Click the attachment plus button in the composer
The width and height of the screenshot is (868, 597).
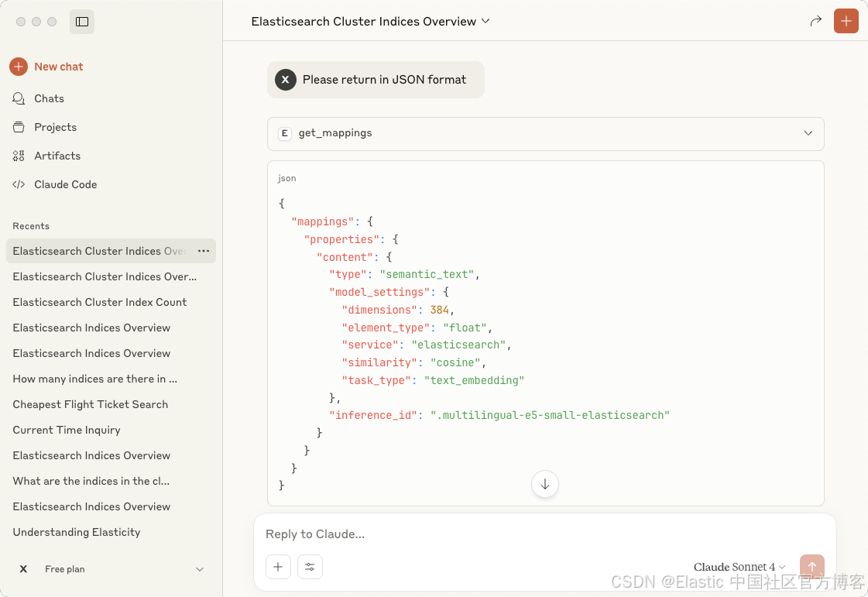[279, 567]
